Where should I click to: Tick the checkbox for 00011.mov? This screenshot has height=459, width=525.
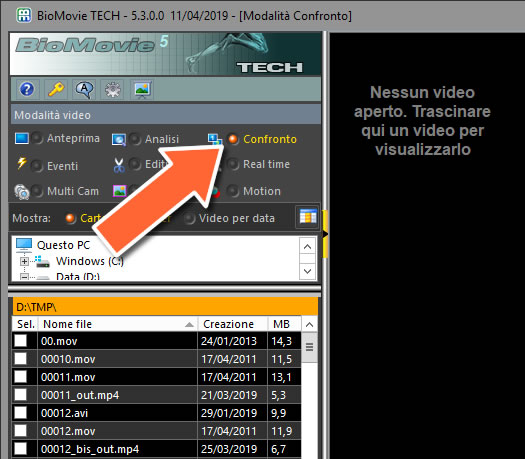(21, 377)
